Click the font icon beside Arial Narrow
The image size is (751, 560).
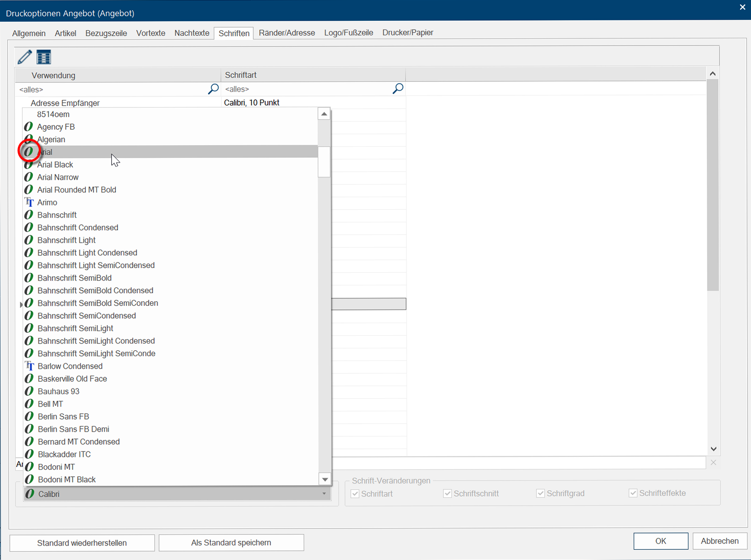click(29, 177)
